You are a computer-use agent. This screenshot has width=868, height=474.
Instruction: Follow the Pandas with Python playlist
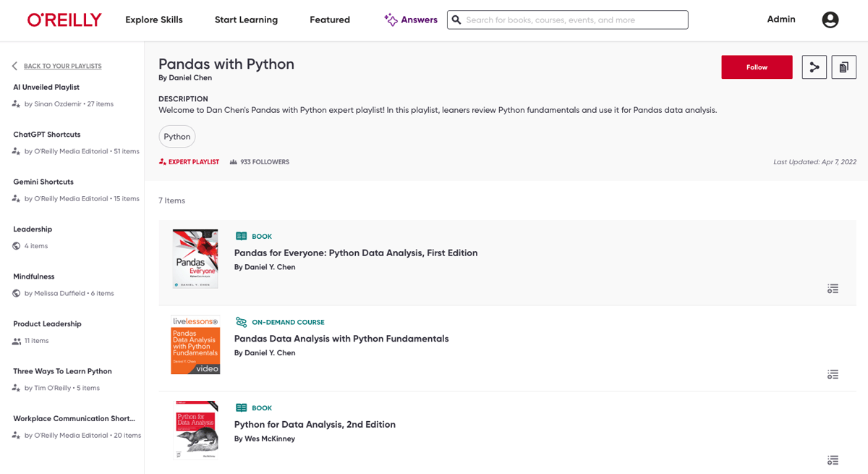tap(757, 67)
